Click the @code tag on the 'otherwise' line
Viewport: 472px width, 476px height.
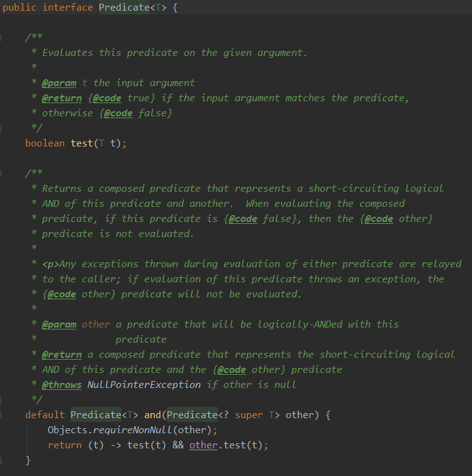click(118, 113)
